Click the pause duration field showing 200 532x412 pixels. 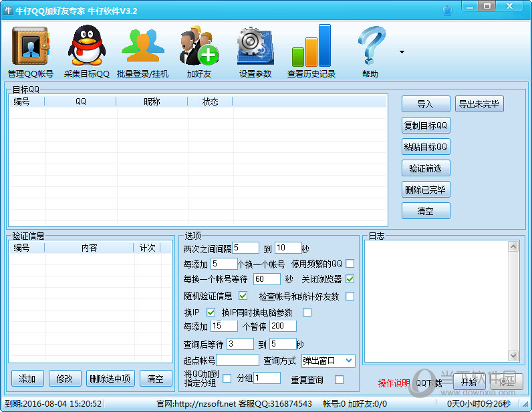283,326
